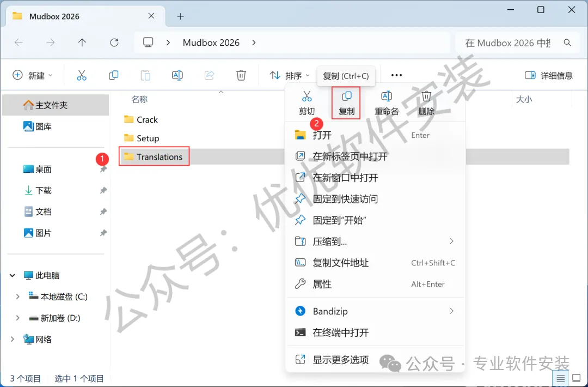The image size is (588, 387).
Task: Unpin 文档 from quick access
Action: pyautogui.click(x=103, y=211)
